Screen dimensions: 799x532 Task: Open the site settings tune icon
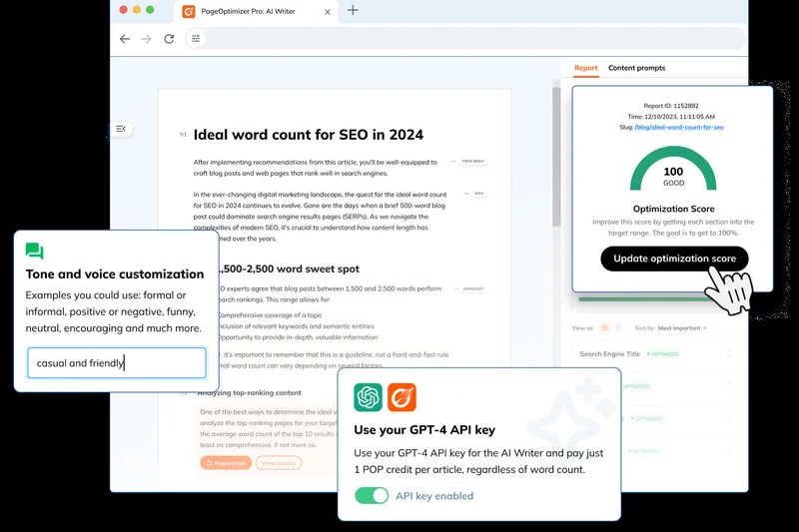(x=196, y=39)
